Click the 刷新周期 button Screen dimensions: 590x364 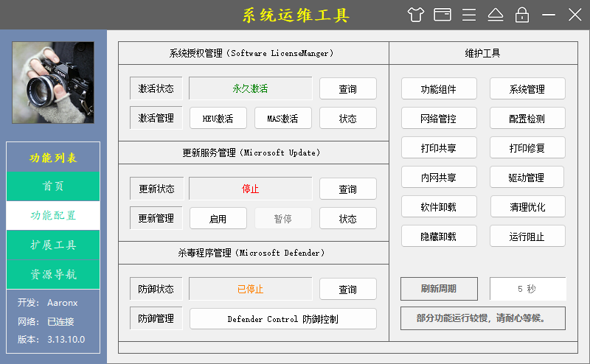coord(439,289)
